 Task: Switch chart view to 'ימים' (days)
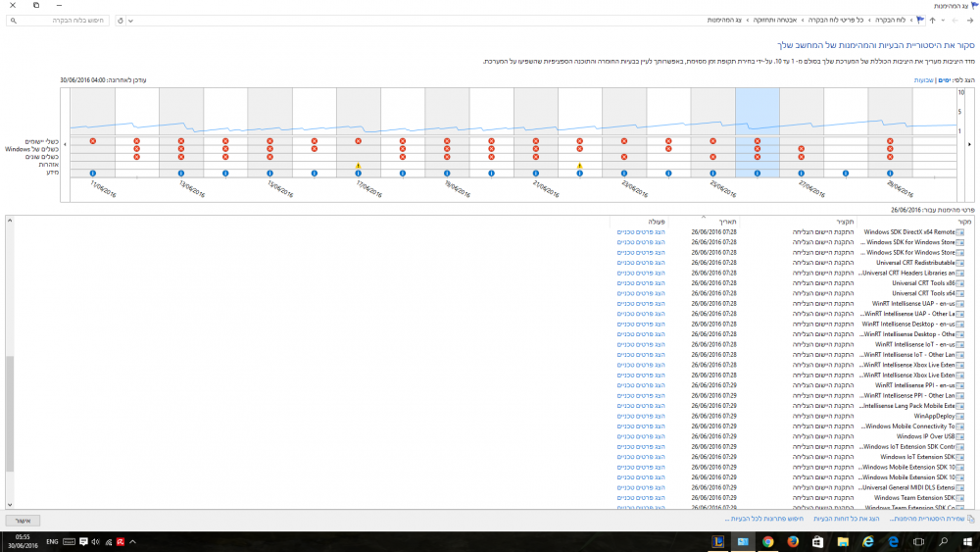(945, 80)
